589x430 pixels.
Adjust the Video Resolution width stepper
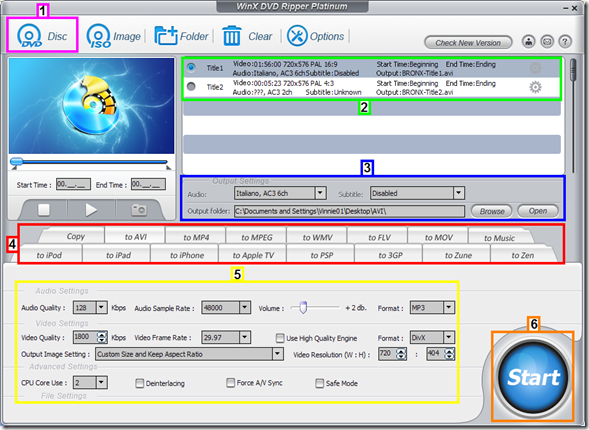coord(401,353)
